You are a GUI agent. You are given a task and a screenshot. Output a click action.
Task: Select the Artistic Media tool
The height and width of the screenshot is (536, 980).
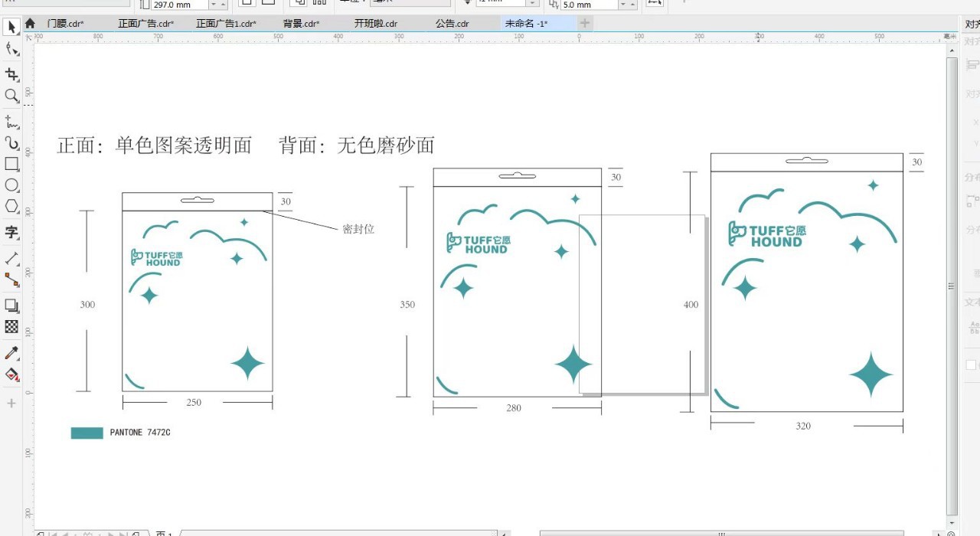[11, 143]
